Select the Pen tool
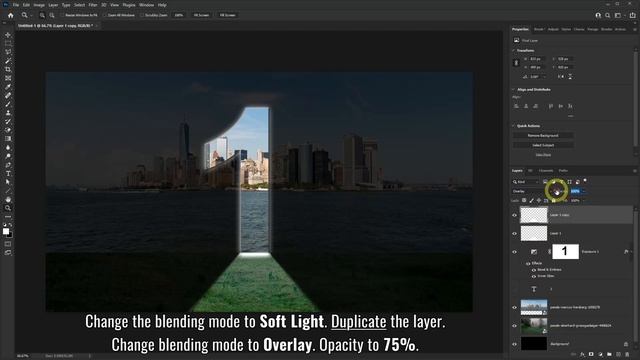 coord(8,165)
